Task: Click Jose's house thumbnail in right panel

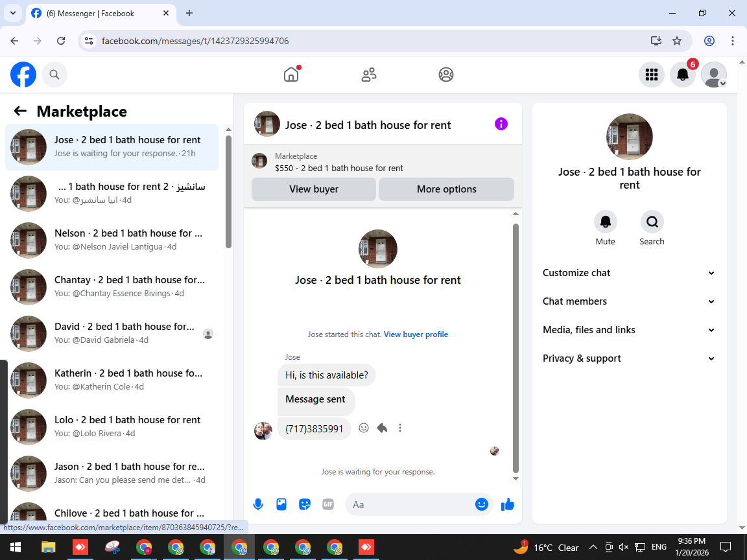Action: pyautogui.click(x=630, y=137)
